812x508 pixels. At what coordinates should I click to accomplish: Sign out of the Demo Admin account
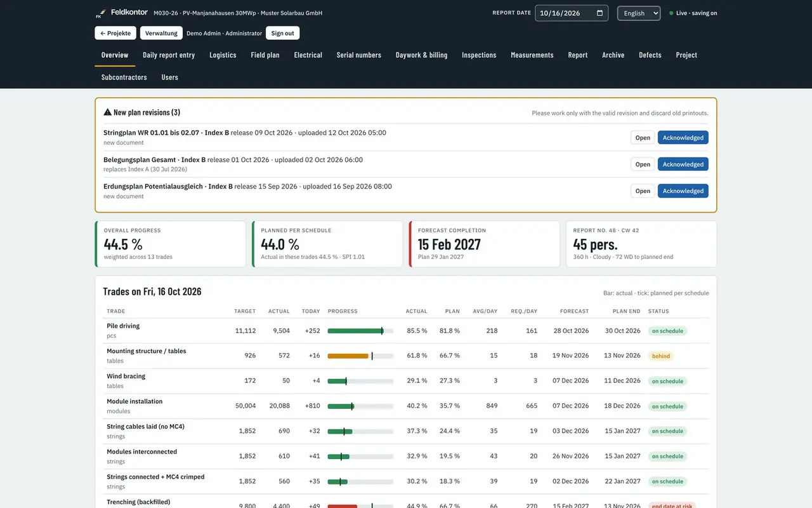283,33
